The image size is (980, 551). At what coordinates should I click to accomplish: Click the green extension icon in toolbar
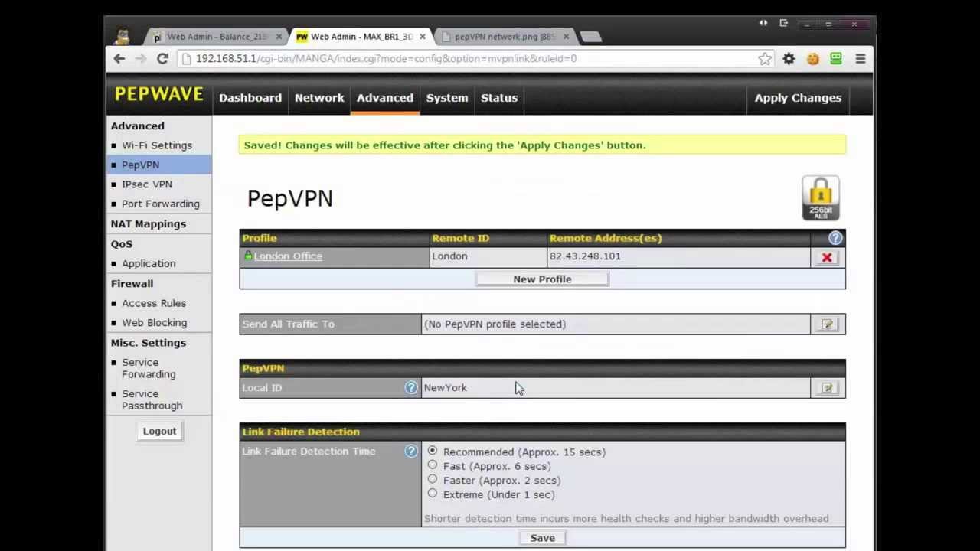836,59
